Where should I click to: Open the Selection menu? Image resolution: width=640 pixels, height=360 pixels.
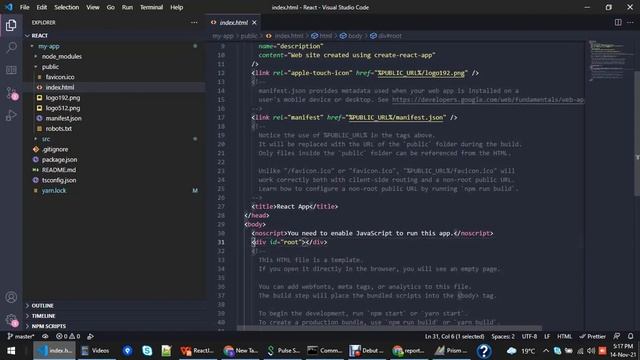tap(67, 7)
